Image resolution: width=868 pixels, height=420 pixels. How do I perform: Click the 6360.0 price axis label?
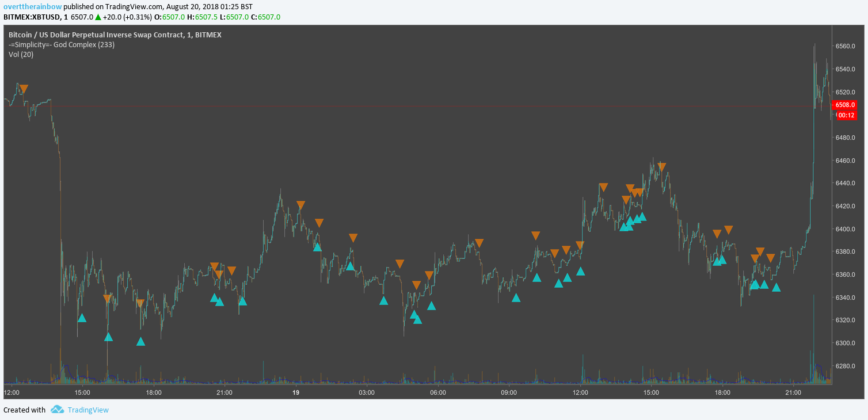click(846, 274)
